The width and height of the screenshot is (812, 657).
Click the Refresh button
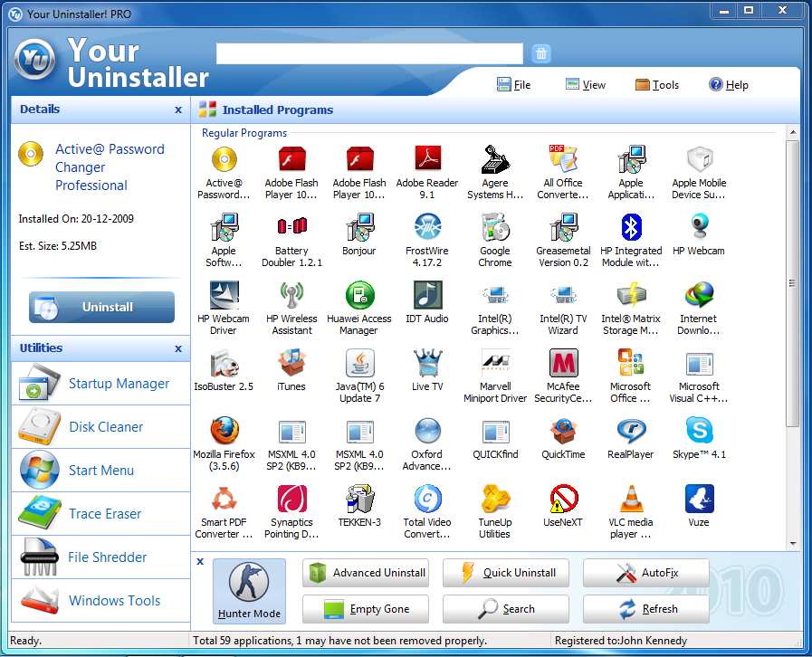[x=646, y=609]
